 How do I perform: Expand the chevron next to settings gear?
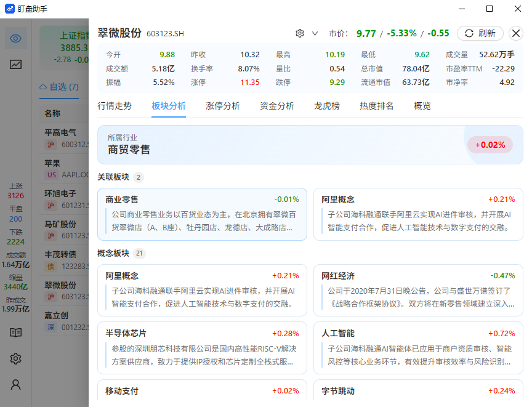pyautogui.click(x=315, y=33)
